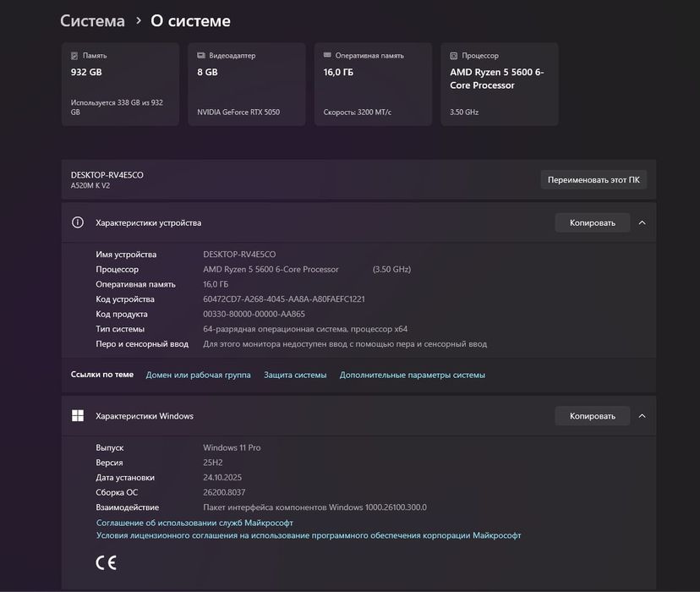Collapse the Характеристики Windows section chevron
Screen dimensions: 700x592
coord(642,415)
